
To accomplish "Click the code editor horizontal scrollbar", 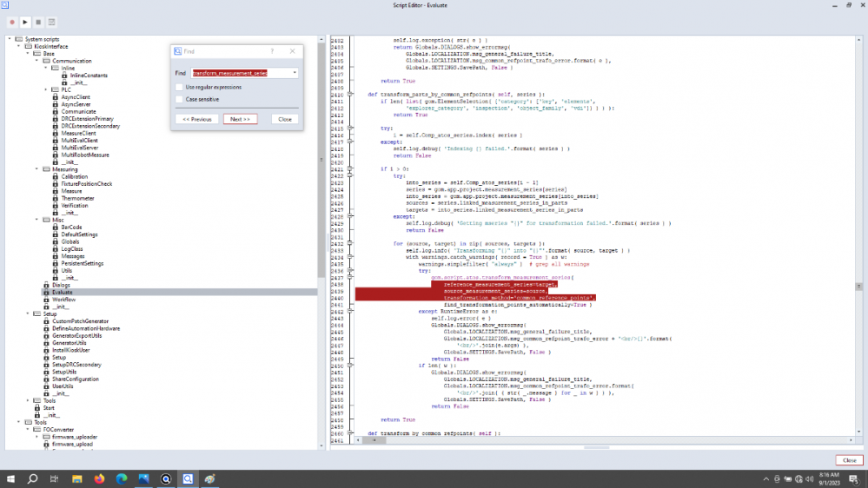I will pyautogui.click(x=591, y=441).
